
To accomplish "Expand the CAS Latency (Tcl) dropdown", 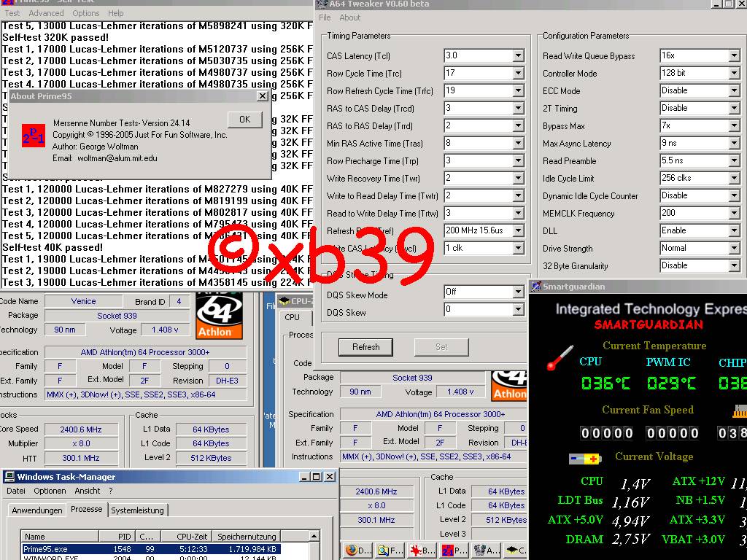I will pos(519,55).
